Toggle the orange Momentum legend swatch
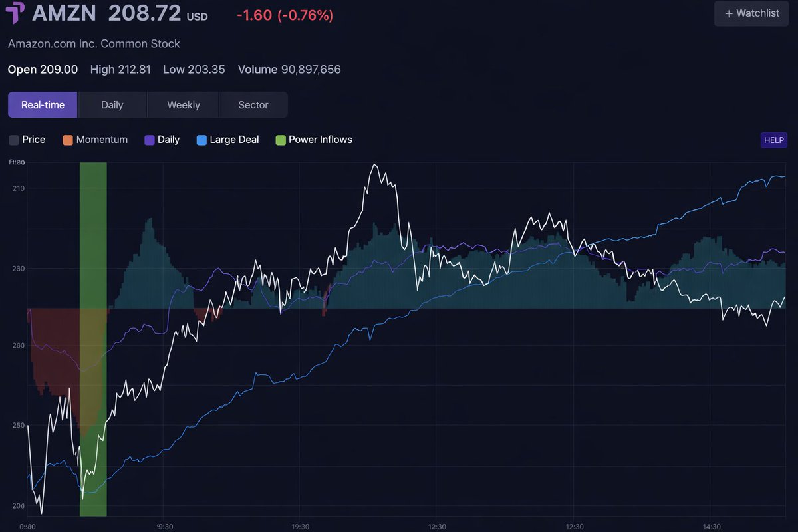The height and width of the screenshot is (532, 798). pyautogui.click(x=67, y=140)
